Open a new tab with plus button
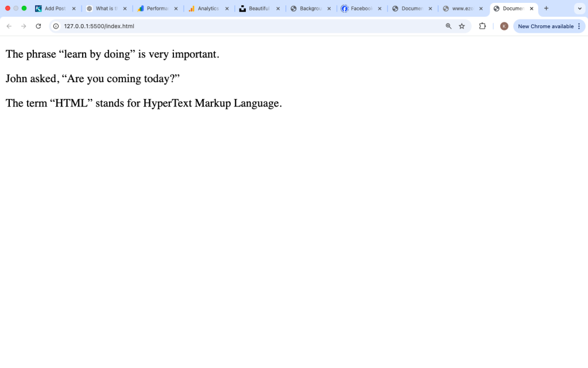 [547, 8]
